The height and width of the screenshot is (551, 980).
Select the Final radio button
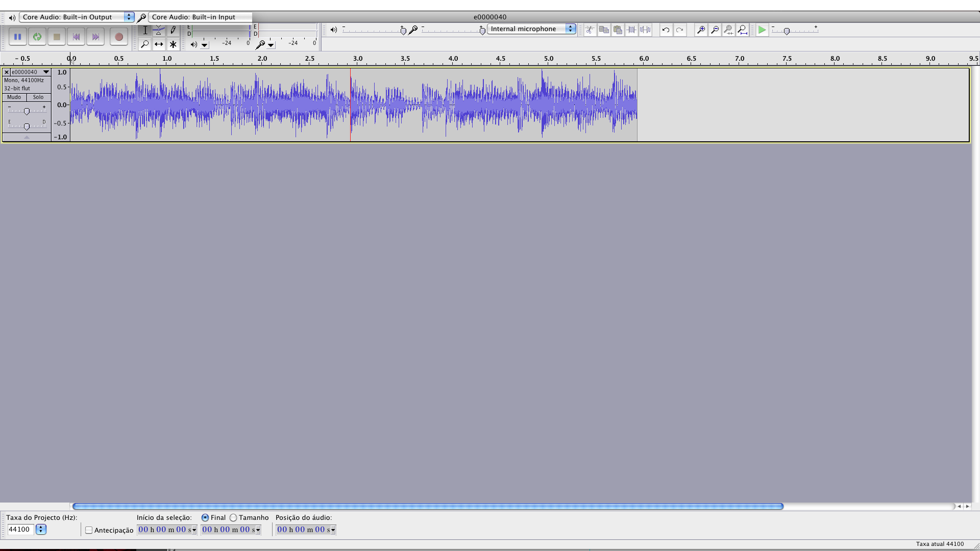click(x=205, y=517)
